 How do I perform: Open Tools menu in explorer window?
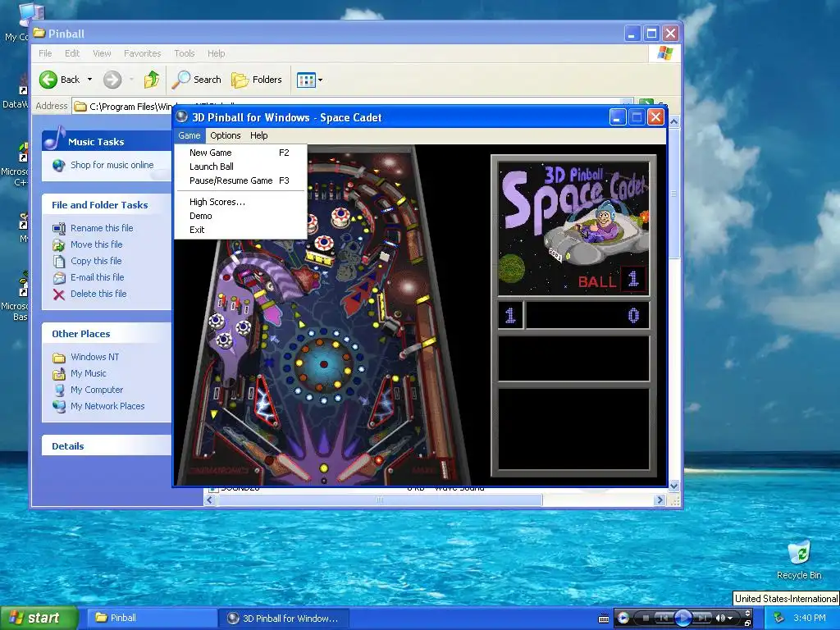(185, 53)
